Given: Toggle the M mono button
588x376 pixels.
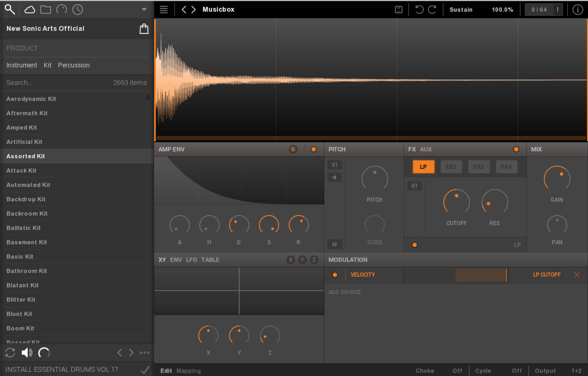Looking at the screenshot, I should click(334, 244).
